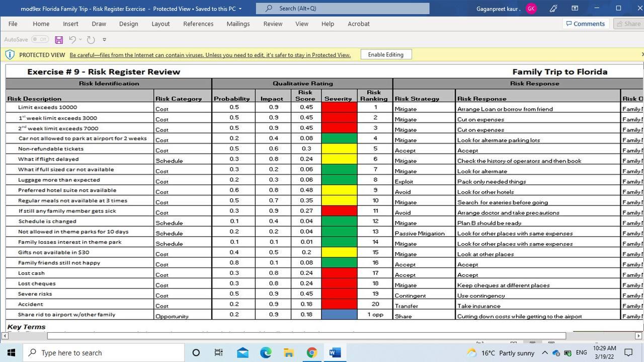Switch to the Home tab

pyautogui.click(x=41, y=24)
